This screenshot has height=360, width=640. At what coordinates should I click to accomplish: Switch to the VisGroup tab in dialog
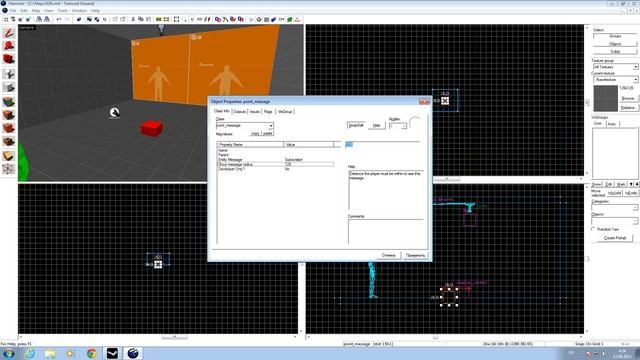(285, 111)
